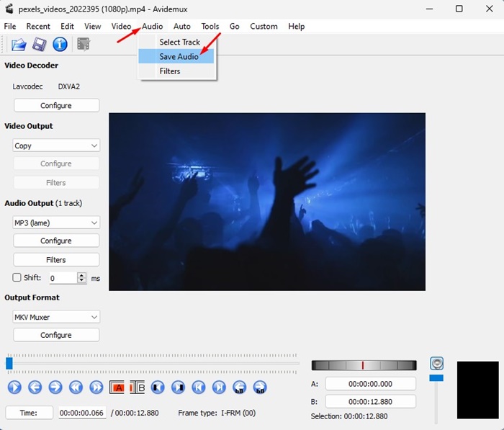Click the 'DXVA2' decoder label
Screen dimensions: 504x430
point(69,86)
